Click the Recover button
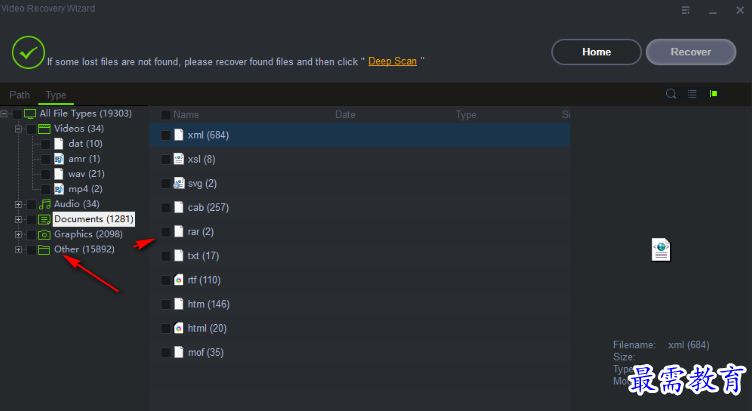752x411 pixels. (691, 52)
